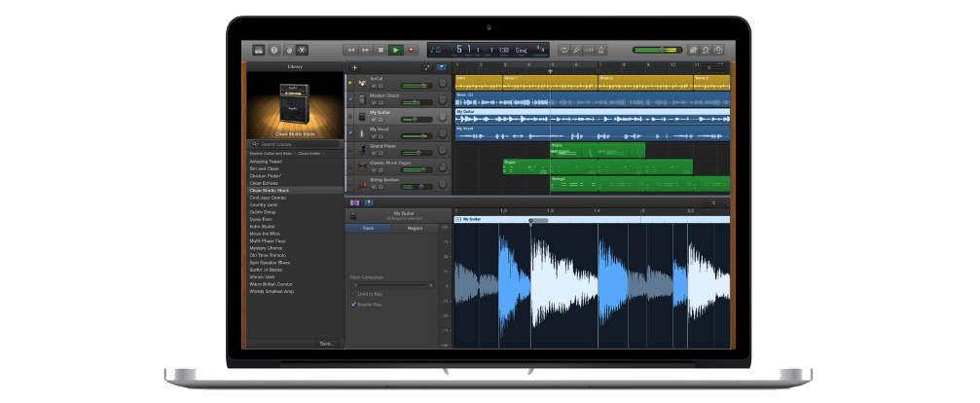The width and height of the screenshot is (980, 403).
Task: Click the Stop transport button
Action: [381, 50]
